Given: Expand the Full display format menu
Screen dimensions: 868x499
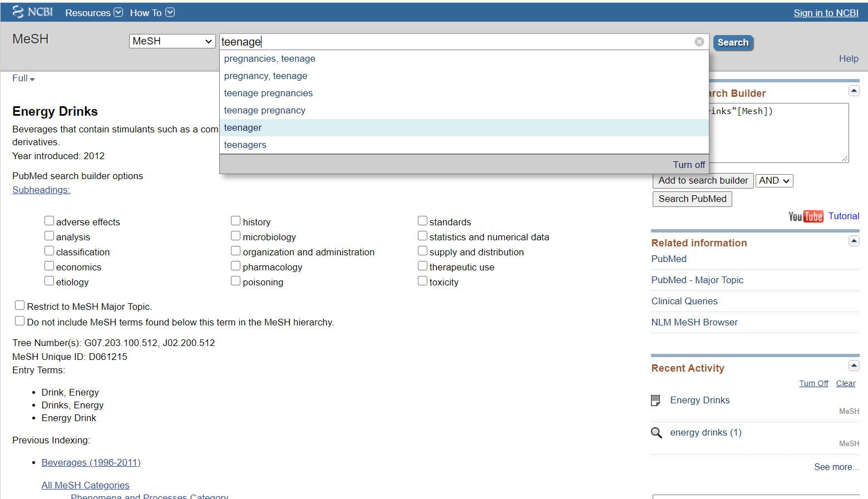Looking at the screenshot, I should (x=23, y=78).
